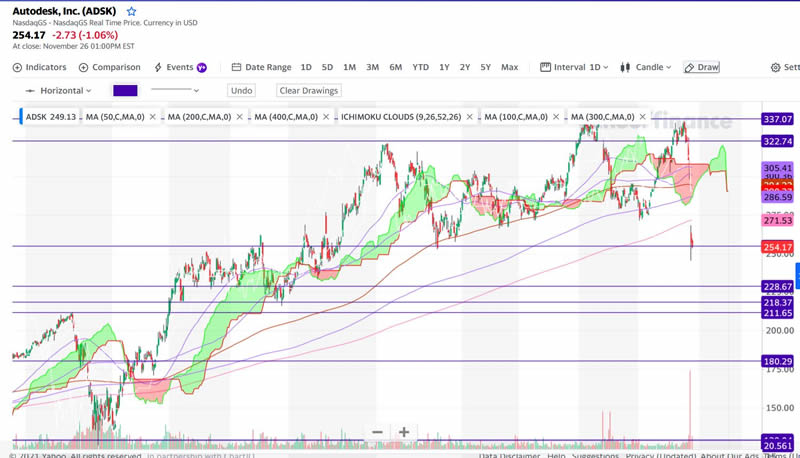The height and width of the screenshot is (458, 800).
Task: Click Clear Drawings button
Action: (309, 91)
